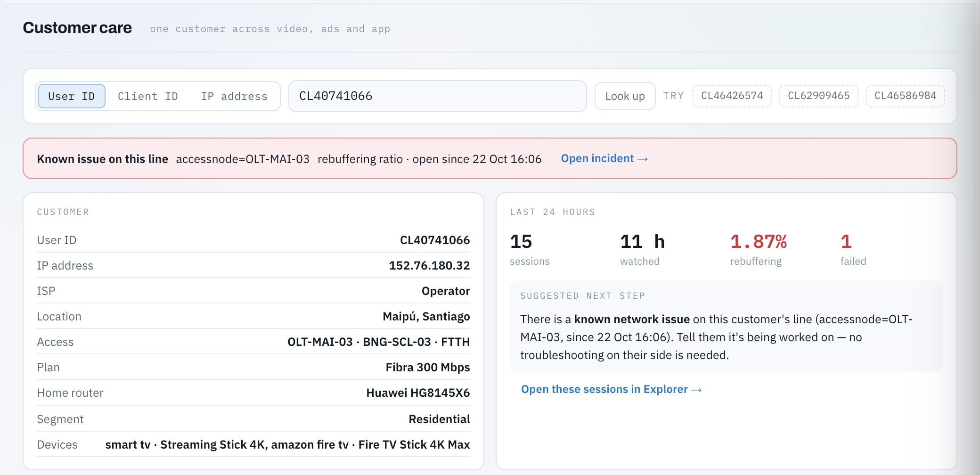Image resolution: width=980 pixels, height=475 pixels.
Task: Try sample ID CL46586984
Action: [905, 96]
